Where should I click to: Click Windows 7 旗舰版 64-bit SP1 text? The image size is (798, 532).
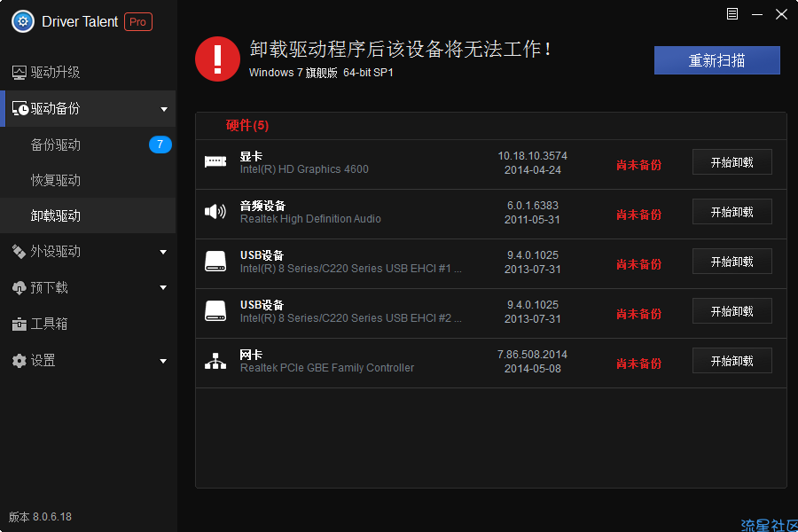[x=321, y=73]
